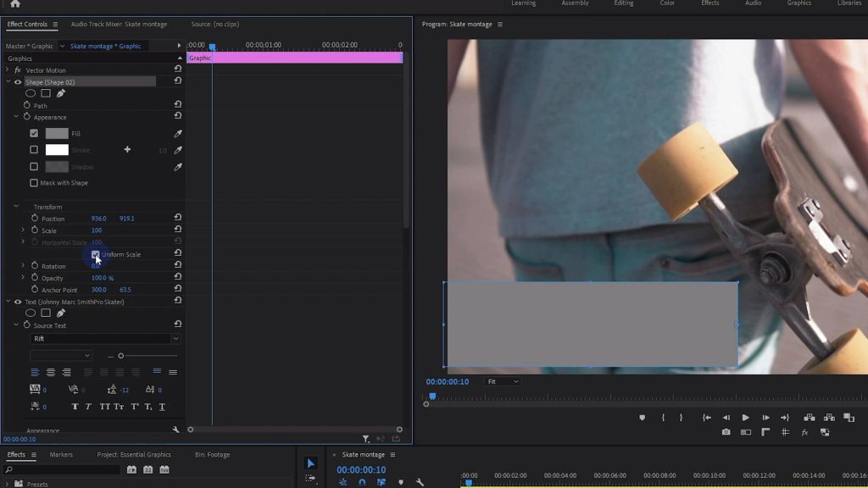Add another stroke with plus icon

coord(127,149)
